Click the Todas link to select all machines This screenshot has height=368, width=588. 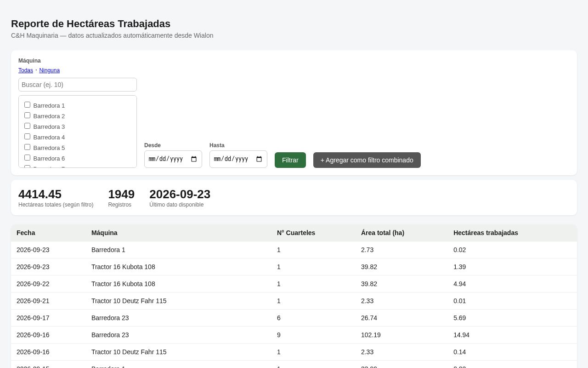[x=26, y=70]
